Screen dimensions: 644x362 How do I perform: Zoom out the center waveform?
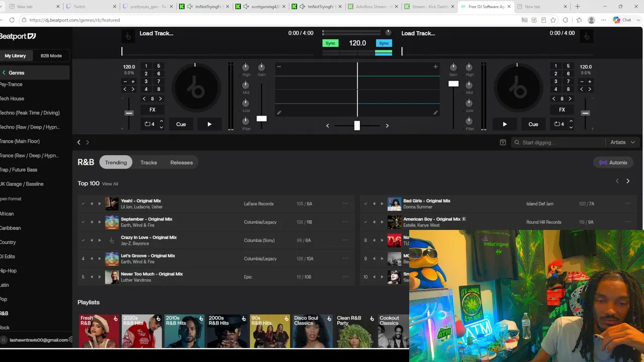tap(279, 67)
